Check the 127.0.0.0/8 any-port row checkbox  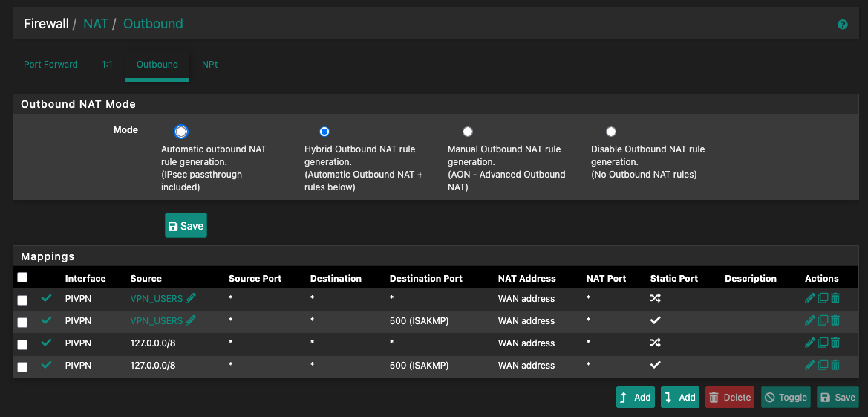pos(22,344)
